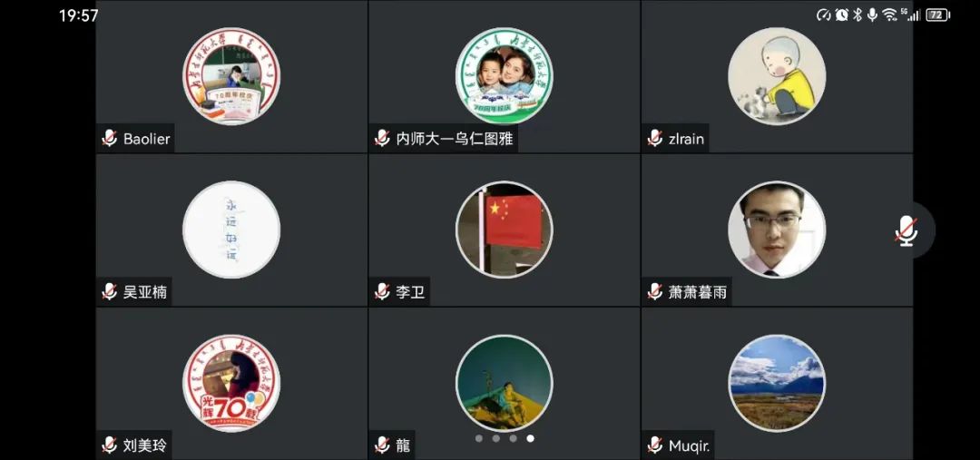Click muted mic icon beside Baolier

(x=110, y=138)
